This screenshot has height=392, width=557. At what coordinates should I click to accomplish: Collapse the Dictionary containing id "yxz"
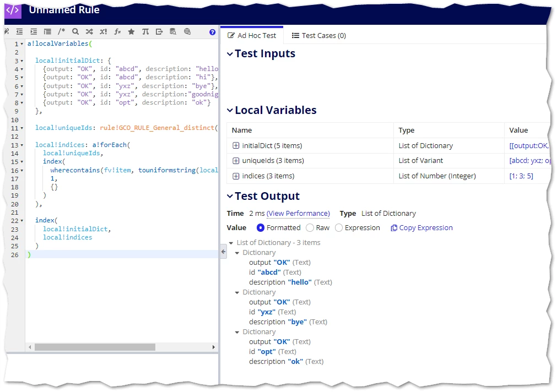(x=237, y=292)
